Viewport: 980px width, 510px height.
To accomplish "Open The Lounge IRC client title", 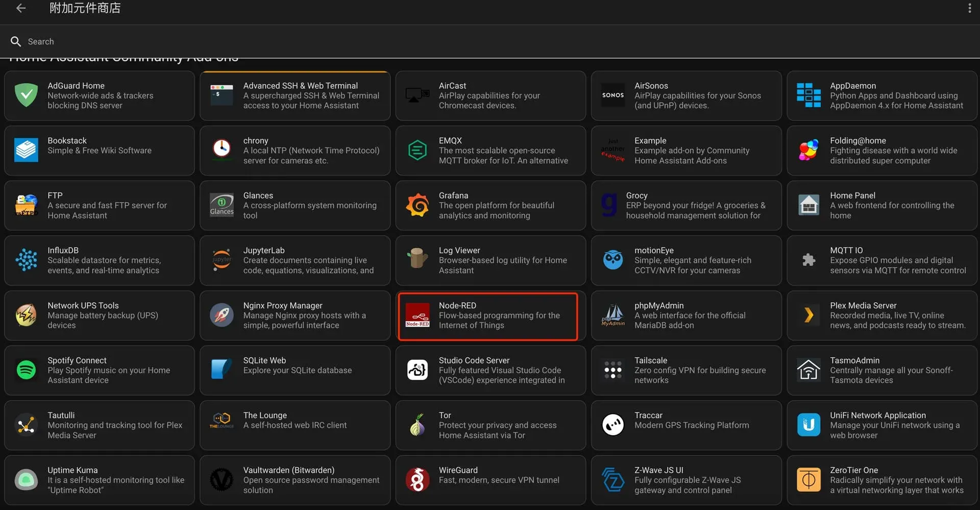I will (265, 415).
